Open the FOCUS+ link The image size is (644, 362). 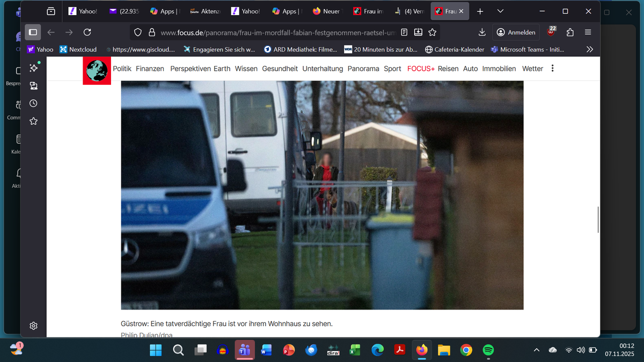click(x=421, y=69)
